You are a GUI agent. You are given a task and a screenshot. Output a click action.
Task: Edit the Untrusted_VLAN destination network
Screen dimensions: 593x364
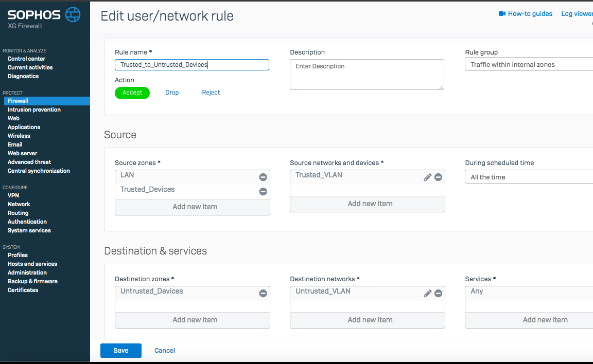tap(427, 294)
